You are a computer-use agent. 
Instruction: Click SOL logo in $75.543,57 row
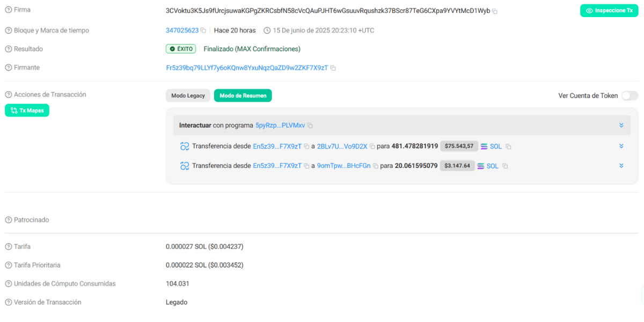point(484,147)
